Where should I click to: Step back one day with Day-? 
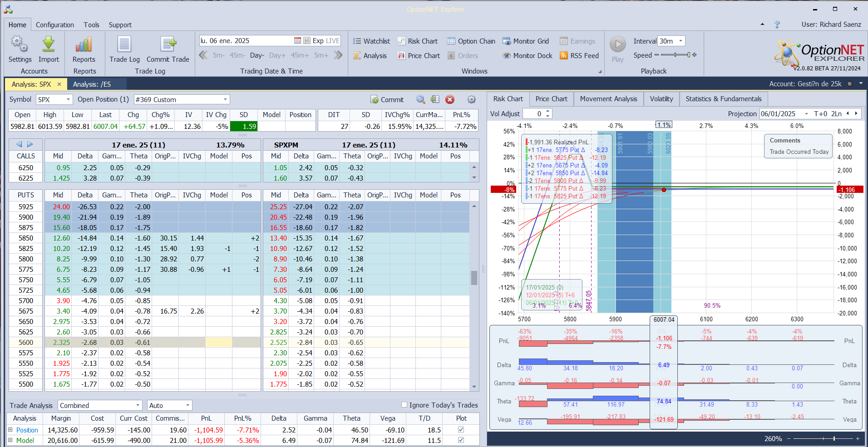click(x=257, y=55)
